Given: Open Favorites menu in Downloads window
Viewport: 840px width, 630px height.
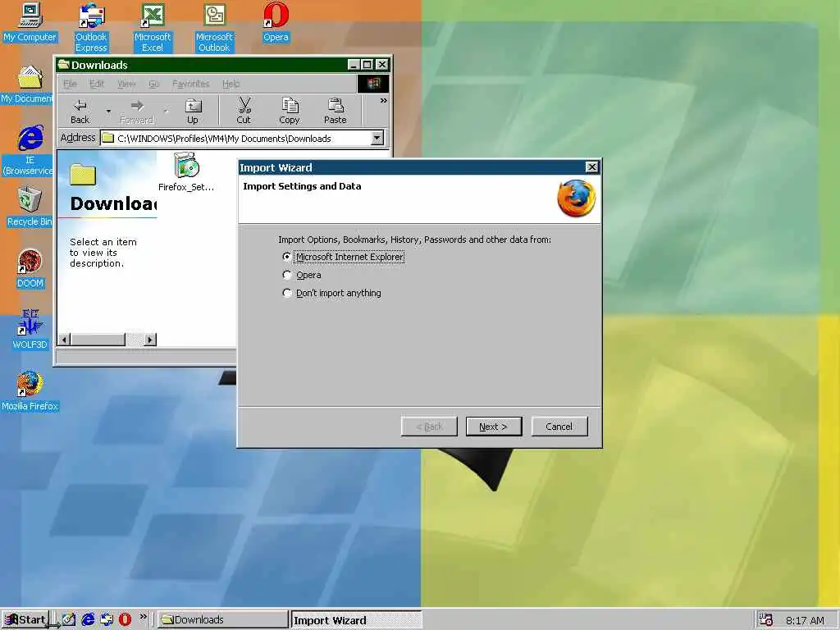Looking at the screenshot, I should pyautogui.click(x=190, y=84).
